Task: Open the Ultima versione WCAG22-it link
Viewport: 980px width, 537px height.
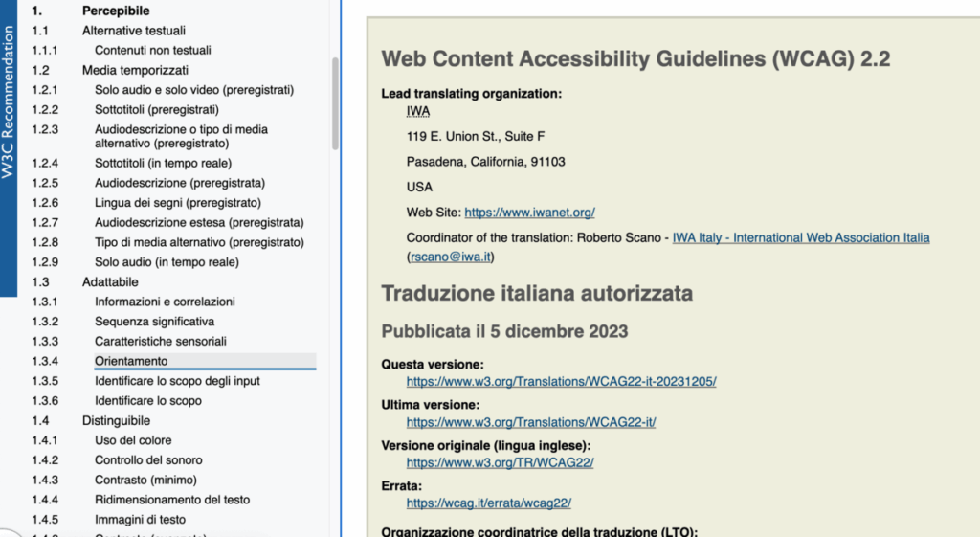Action: pos(531,422)
